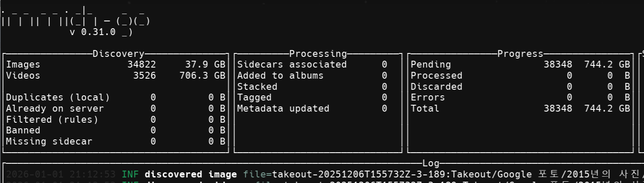The image size is (644, 183).
Task: Click the Pending count 38348
Action: 558,65
